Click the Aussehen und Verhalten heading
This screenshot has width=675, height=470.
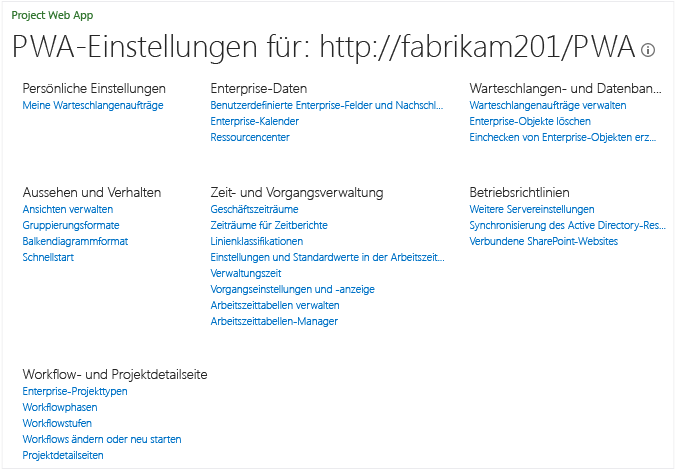(92, 192)
